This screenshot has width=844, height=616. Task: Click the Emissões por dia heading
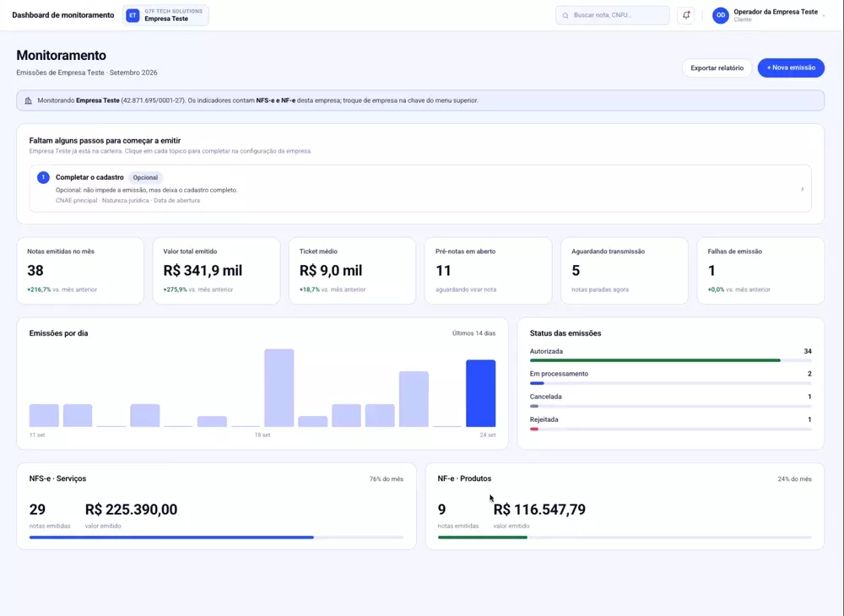(x=59, y=333)
